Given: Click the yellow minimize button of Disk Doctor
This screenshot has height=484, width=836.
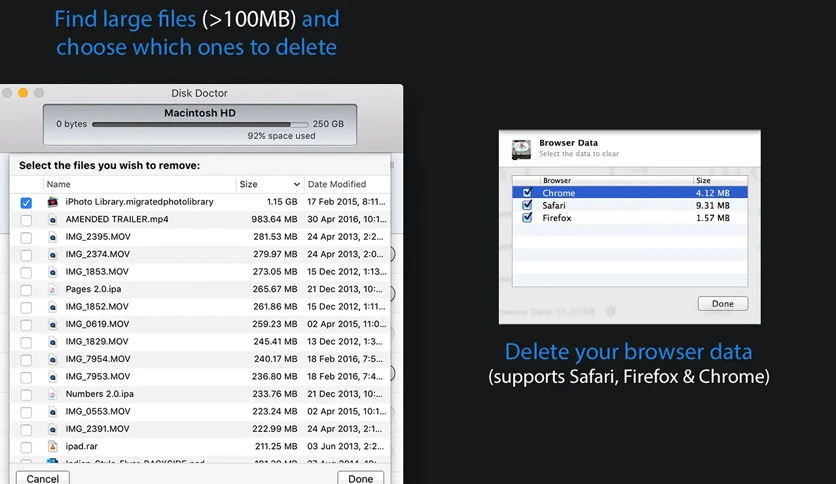Looking at the screenshot, I should pos(23,93).
